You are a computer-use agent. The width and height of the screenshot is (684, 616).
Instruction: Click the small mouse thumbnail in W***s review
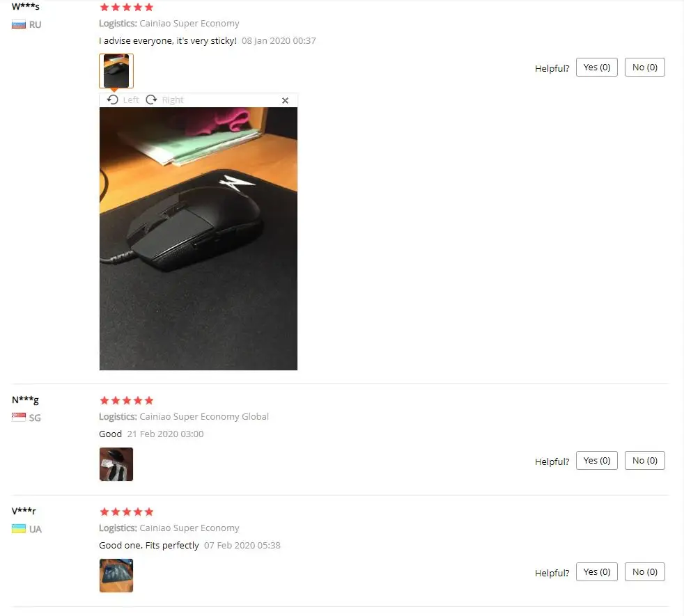pyautogui.click(x=116, y=70)
